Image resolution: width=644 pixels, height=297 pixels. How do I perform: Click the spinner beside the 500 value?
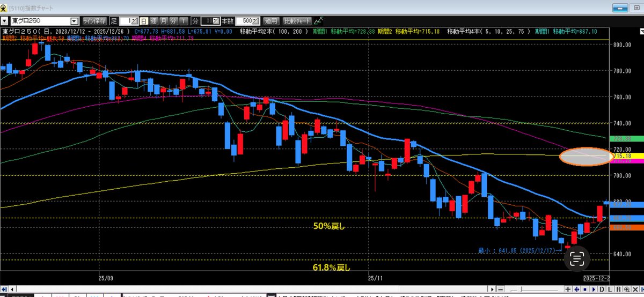point(256,21)
